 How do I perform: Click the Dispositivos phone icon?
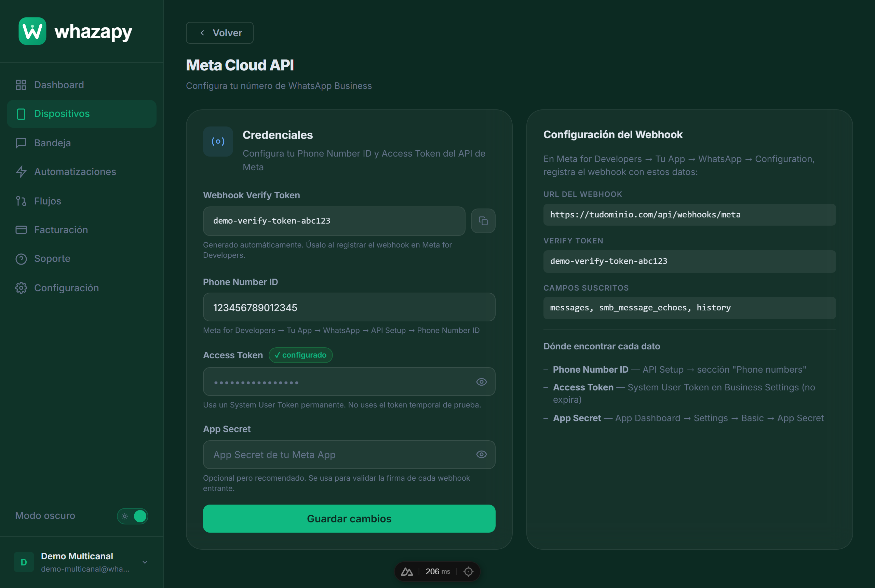[21, 113]
